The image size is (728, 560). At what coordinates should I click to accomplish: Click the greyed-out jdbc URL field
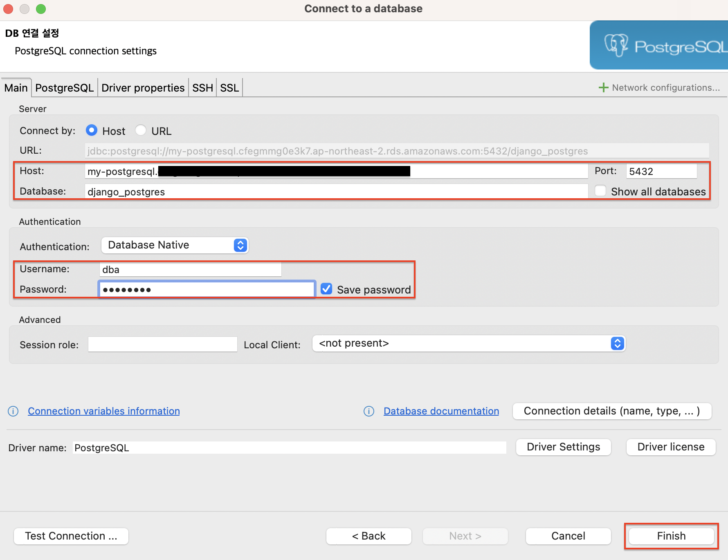pyautogui.click(x=397, y=151)
